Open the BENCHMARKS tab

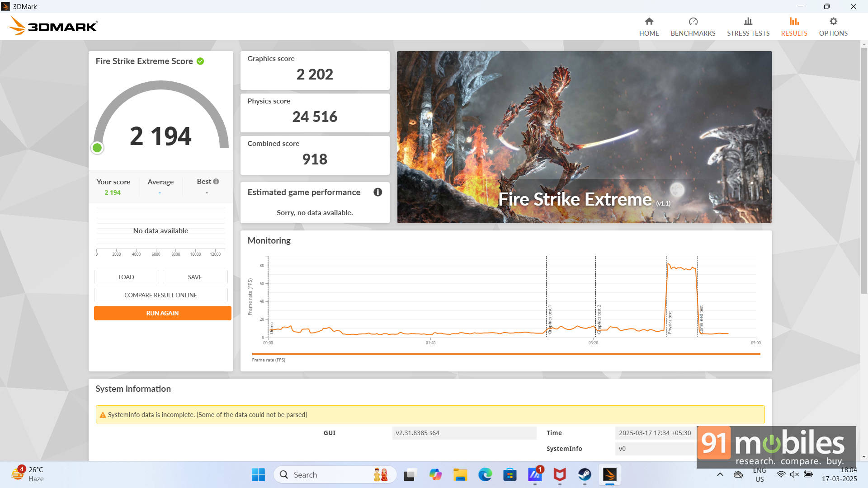click(693, 27)
